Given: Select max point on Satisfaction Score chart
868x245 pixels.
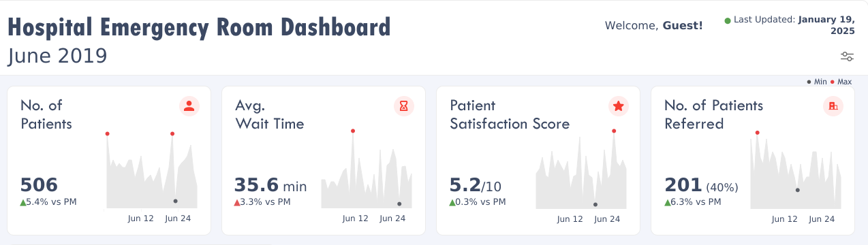Looking at the screenshot, I should click(614, 131).
